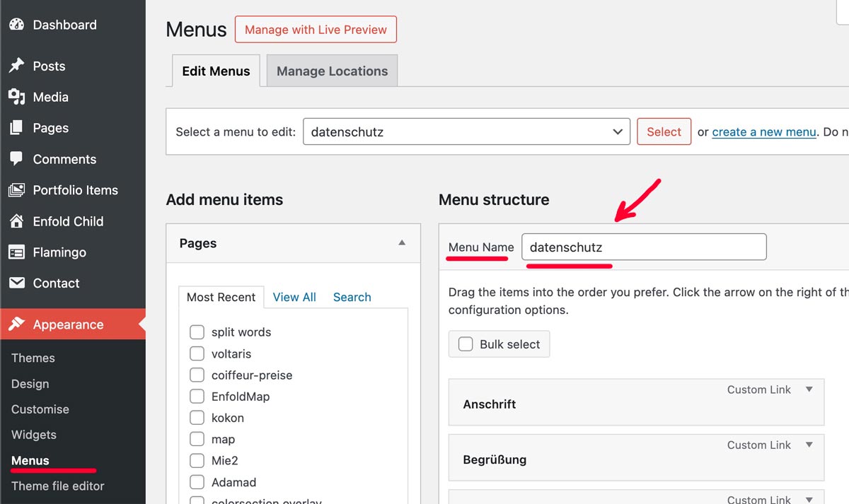Enable the Bulk select checkbox
849x504 pixels.
coord(466,344)
